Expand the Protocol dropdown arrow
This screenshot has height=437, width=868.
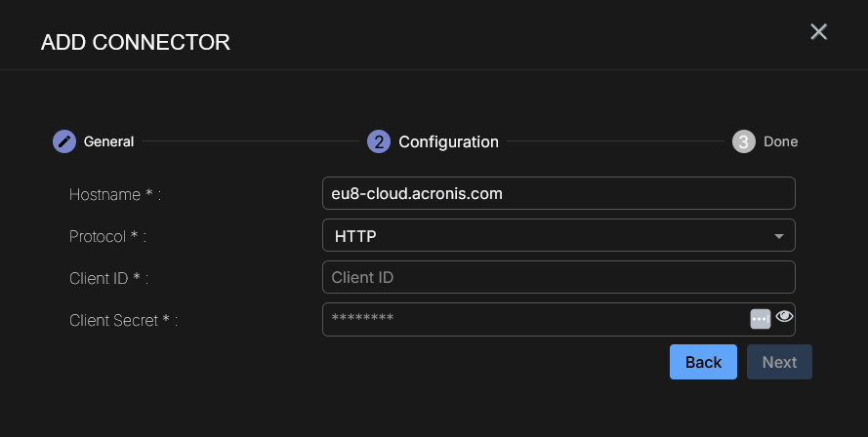tap(778, 236)
